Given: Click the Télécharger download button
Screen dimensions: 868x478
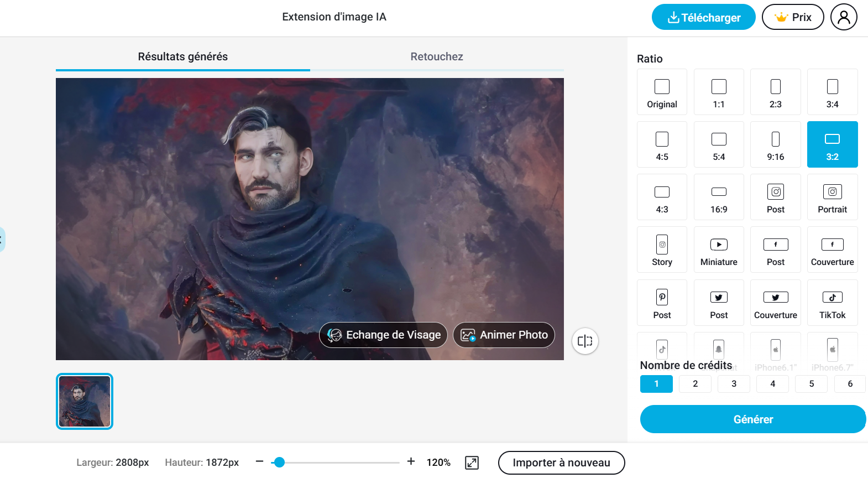Looking at the screenshot, I should 704,17.
